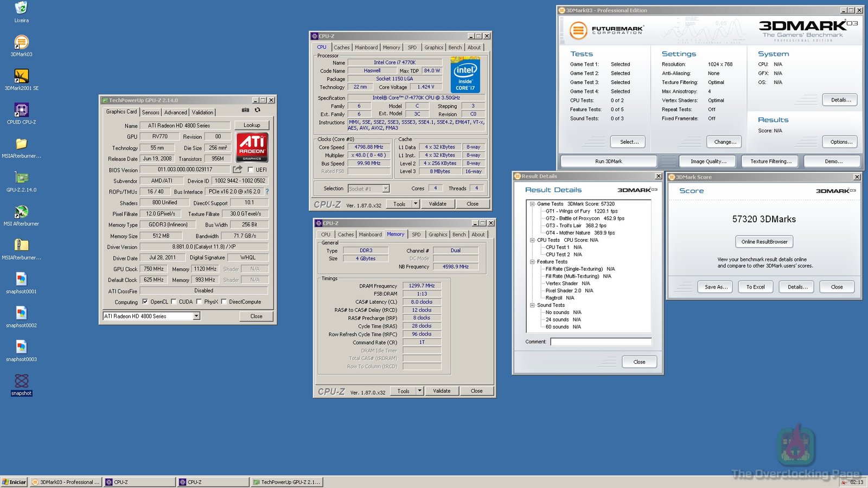868x488 pixels.
Task: Open the Sensors tab in GPU-Z
Action: pos(150,112)
